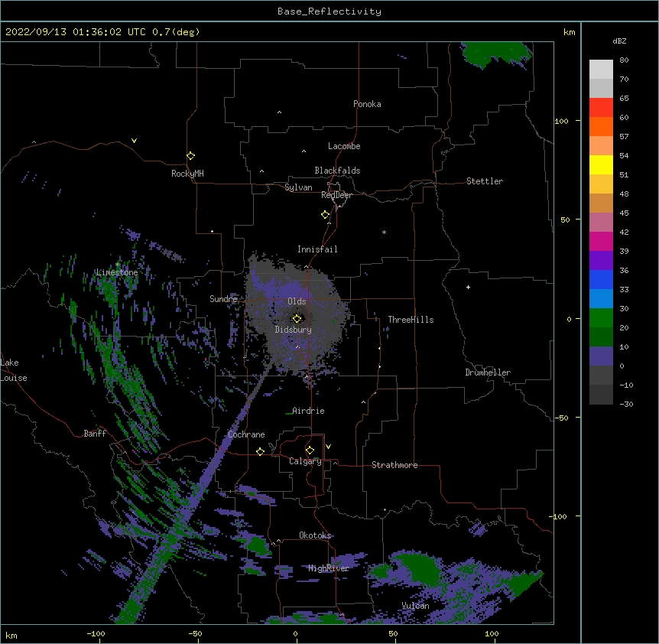Select the yellow v marker northeast of Calgary
This screenshot has height=644, width=659.
pyautogui.click(x=328, y=447)
